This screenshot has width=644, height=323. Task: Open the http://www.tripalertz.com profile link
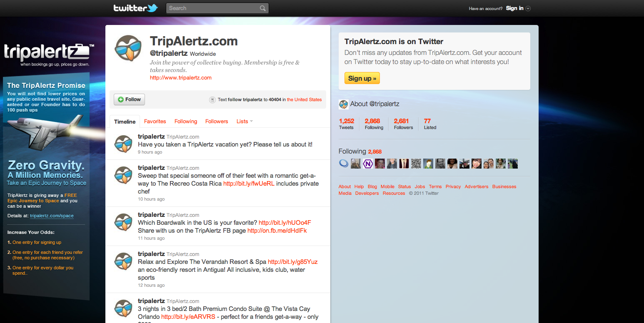[x=181, y=78]
